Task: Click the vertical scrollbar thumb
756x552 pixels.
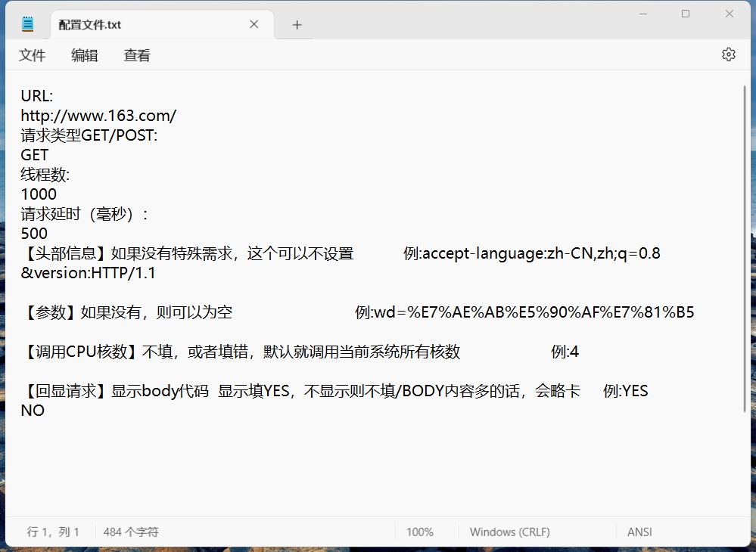Action: coord(745,249)
